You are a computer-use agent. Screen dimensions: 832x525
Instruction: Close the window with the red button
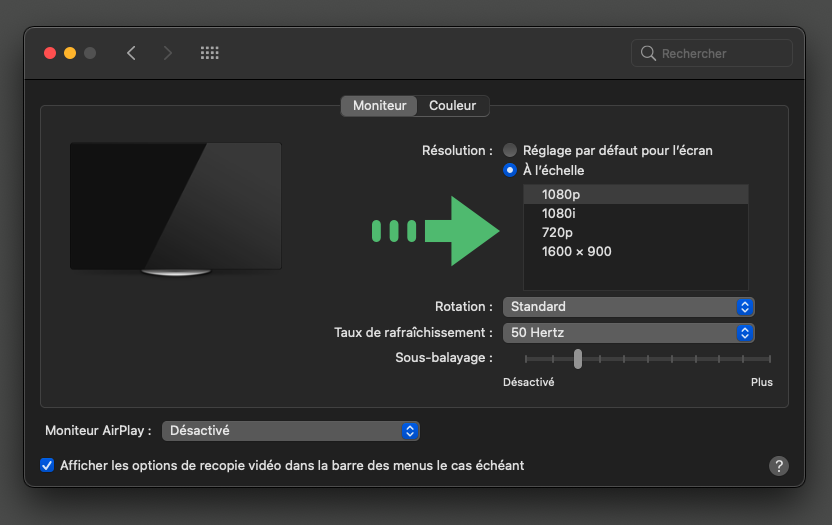click(50, 53)
